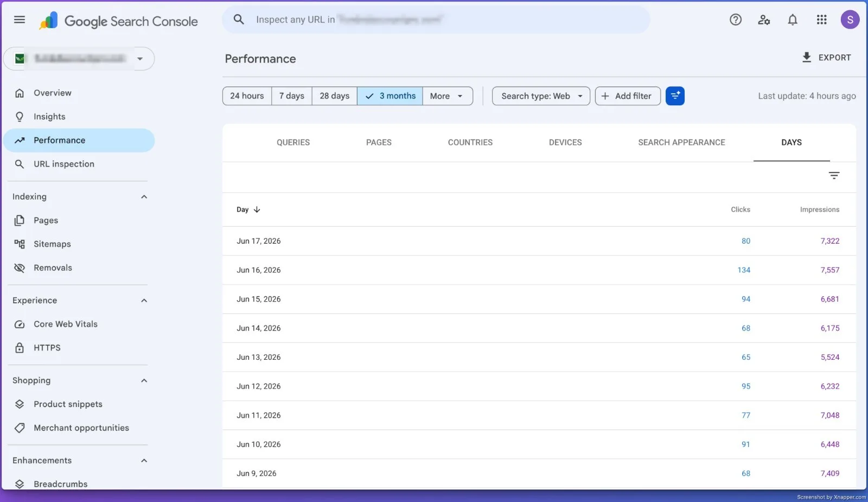Switch to the Devices tab
This screenshot has width=868, height=502.
point(565,143)
